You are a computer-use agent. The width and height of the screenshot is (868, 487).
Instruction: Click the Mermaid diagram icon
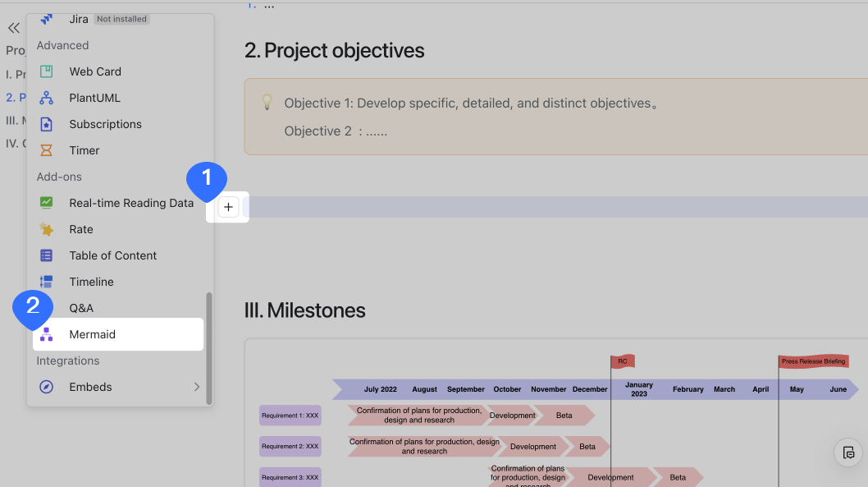tap(47, 334)
